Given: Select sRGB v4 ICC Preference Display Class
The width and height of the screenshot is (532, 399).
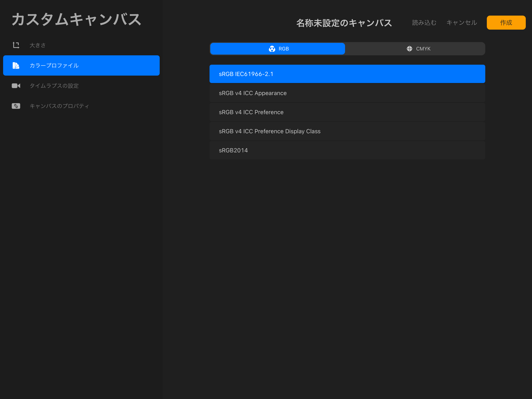Looking at the screenshot, I should [347, 131].
